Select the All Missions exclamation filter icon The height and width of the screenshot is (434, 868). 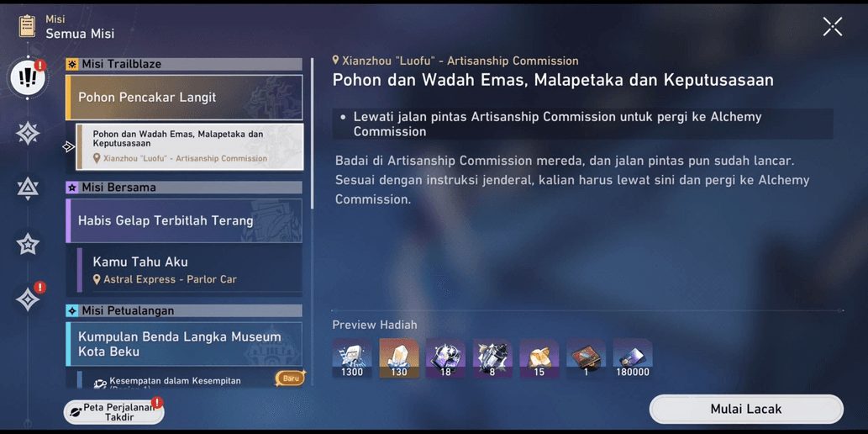coord(28,77)
